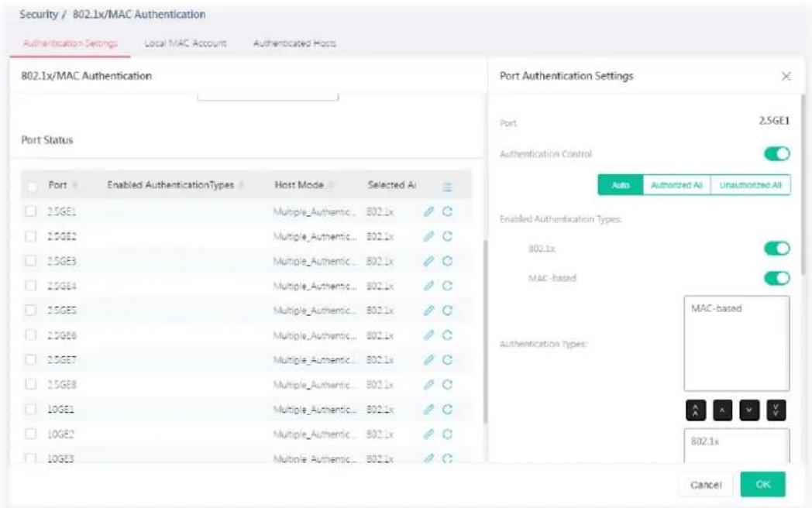The image size is (812, 508).
Task: Click the port table vertical scrollbar
Action: (485, 331)
